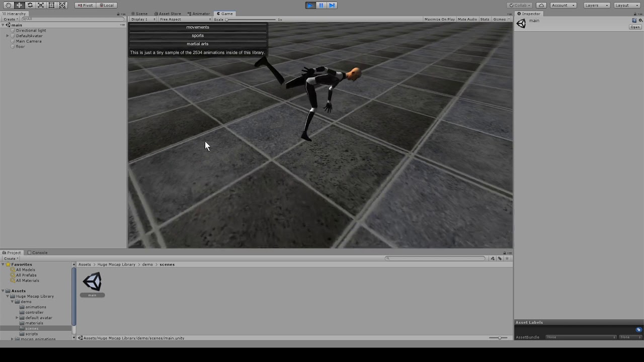Viewport: 644px width, 362px height.
Task: Select Directional light in Hierarchy
Action: coord(31,31)
